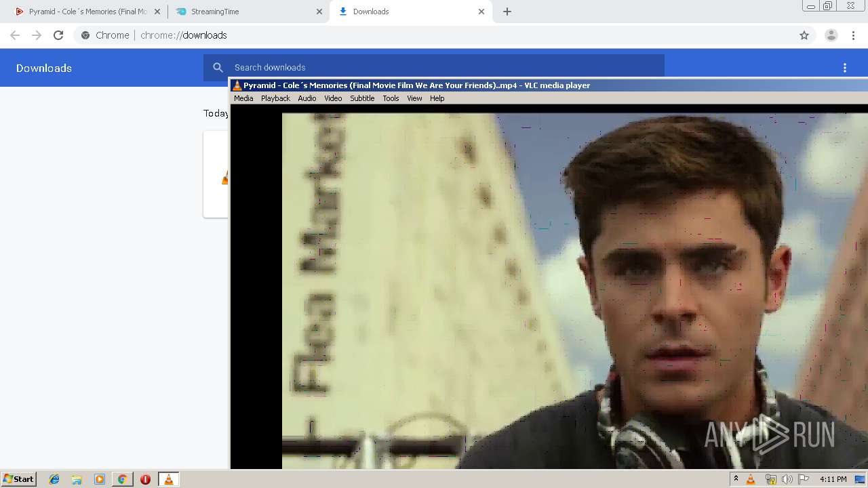Open the network status tray icon
Image resolution: width=868 pixels, height=488 pixels.
(770, 479)
